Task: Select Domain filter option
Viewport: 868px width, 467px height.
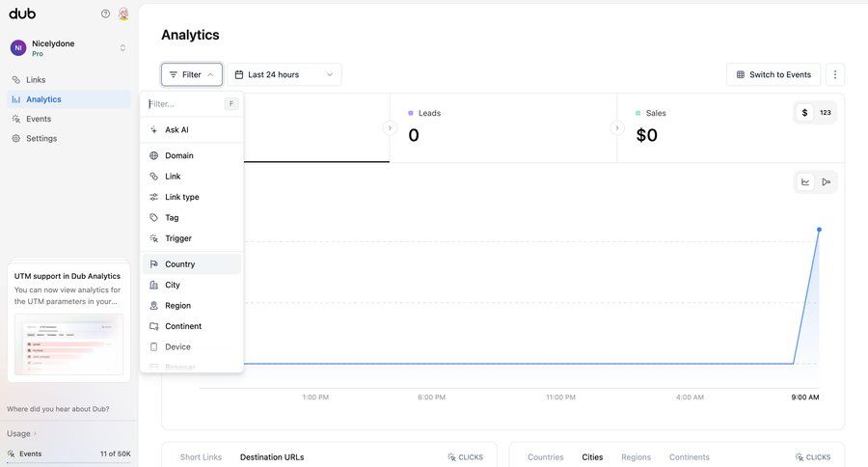Action: click(x=192, y=155)
